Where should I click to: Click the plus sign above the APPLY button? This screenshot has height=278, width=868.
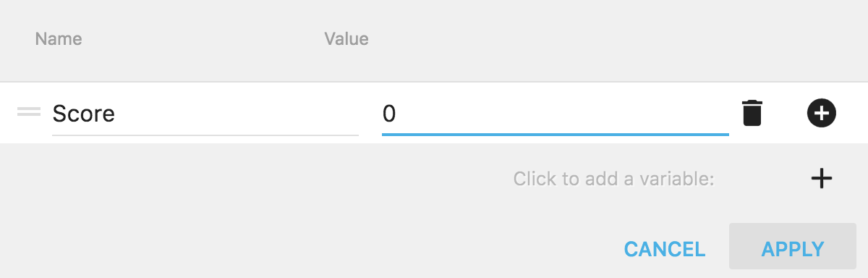(821, 178)
